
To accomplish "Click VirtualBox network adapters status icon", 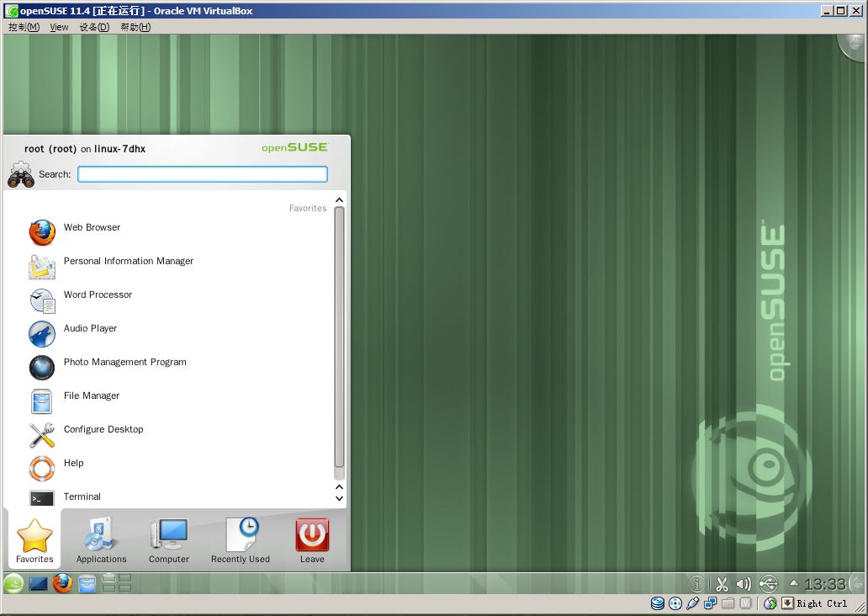I will coord(710,603).
